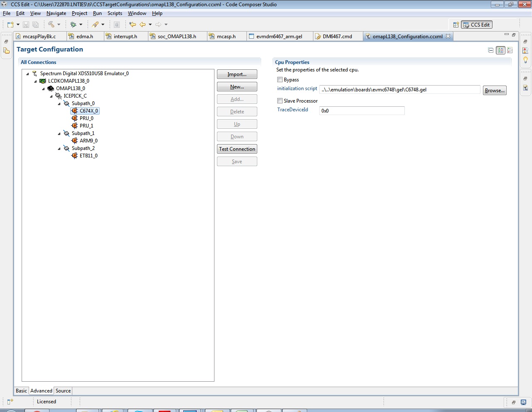Click the Open Perspective icon
Viewport: 532px width, 412px height.
point(456,25)
